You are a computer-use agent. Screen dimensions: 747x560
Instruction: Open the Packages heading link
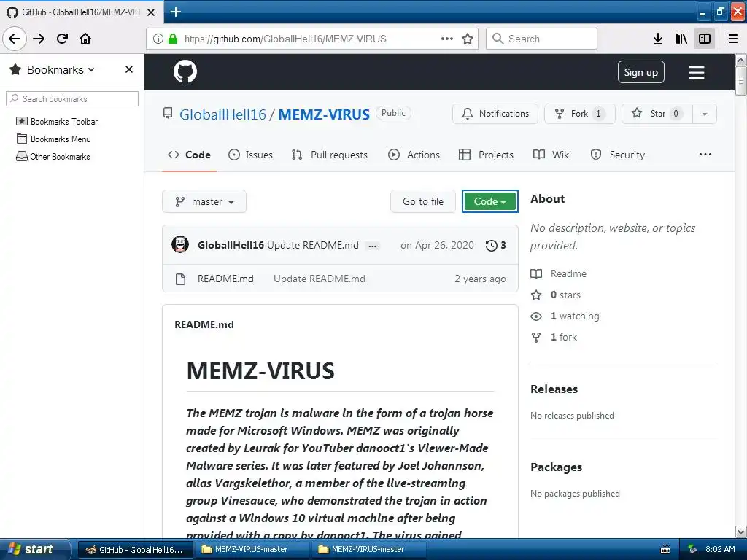(x=556, y=467)
